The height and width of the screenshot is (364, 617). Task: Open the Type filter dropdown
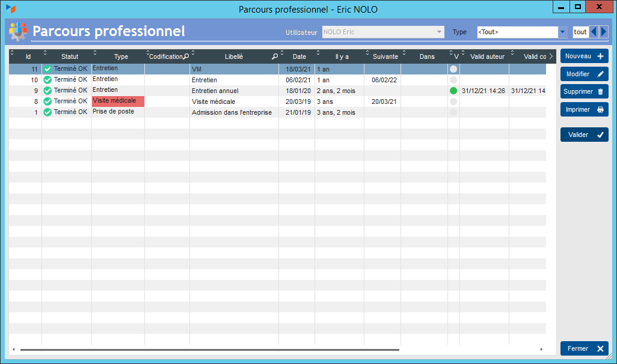tap(562, 32)
